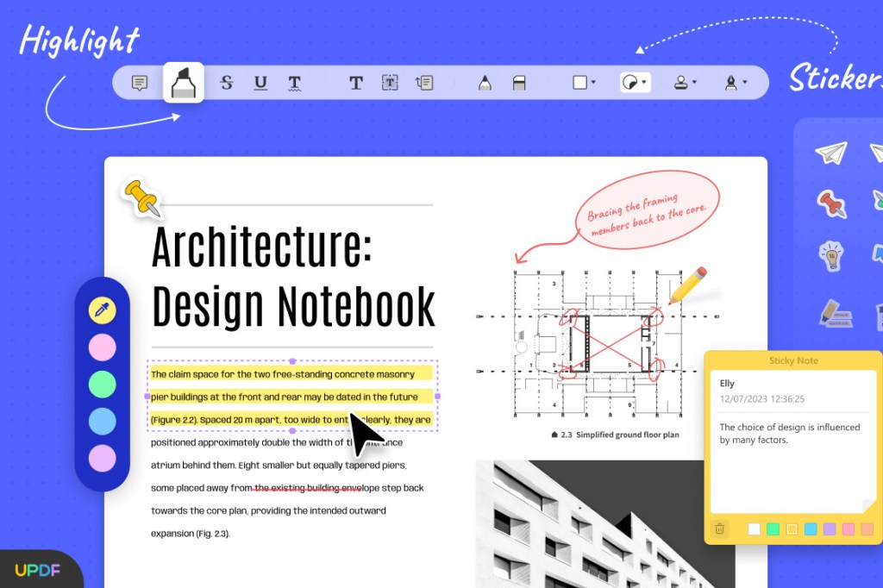This screenshot has width=883, height=588.
Task: Pick the highlighter marker sticker
Action: 835,314
